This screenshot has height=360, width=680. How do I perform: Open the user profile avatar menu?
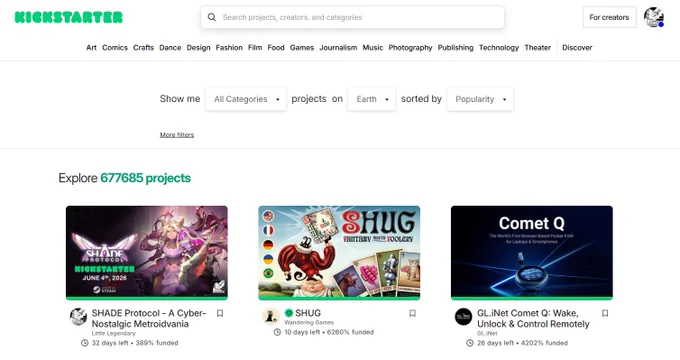point(654,17)
